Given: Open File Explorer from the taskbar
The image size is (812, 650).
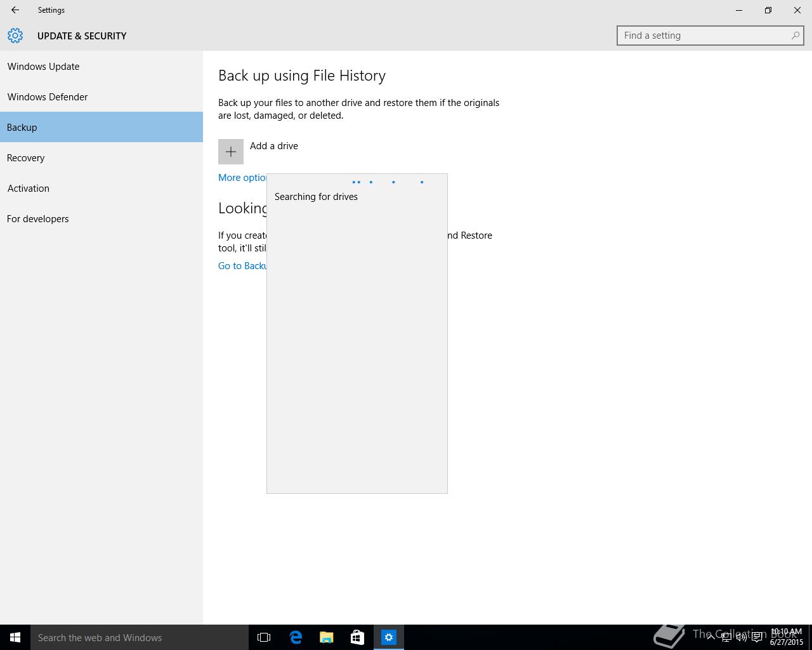Looking at the screenshot, I should click(x=327, y=637).
